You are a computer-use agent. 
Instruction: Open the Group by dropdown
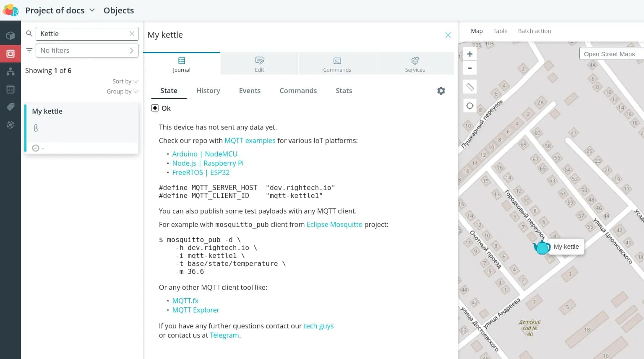pyautogui.click(x=122, y=91)
